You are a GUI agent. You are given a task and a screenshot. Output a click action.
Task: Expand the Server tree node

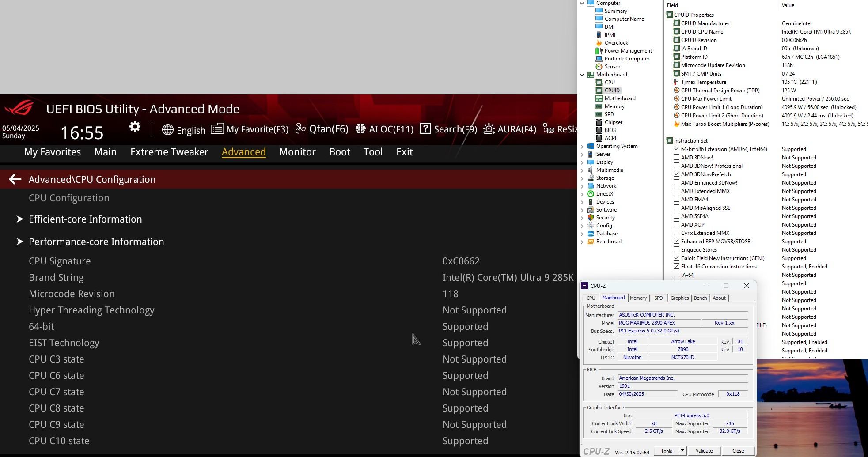pyautogui.click(x=582, y=154)
